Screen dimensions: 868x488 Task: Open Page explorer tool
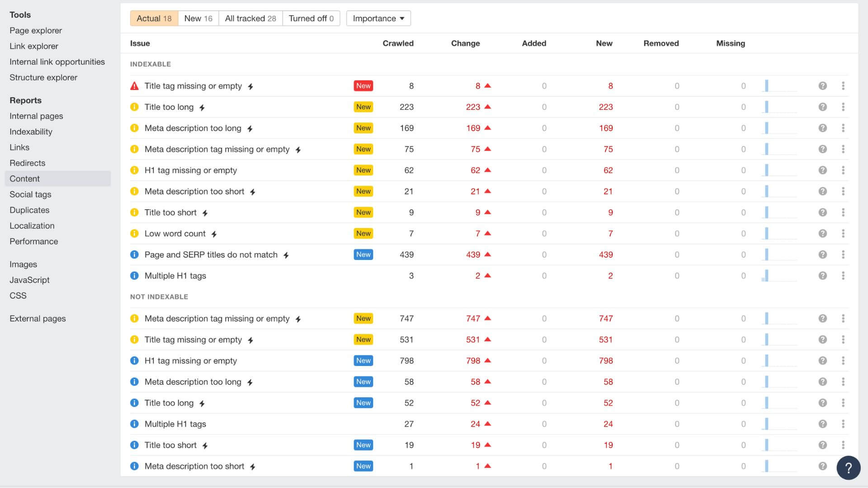36,30
